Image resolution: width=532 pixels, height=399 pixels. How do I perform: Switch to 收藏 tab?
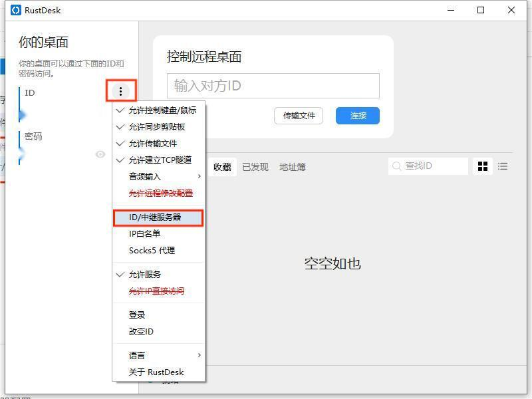click(x=222, y=167)
